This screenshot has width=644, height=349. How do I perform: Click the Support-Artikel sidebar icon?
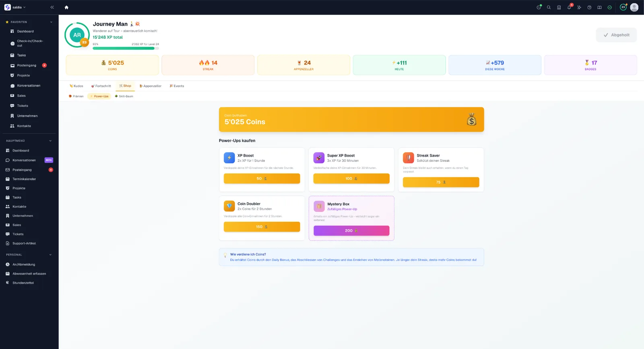coord(7,243)
